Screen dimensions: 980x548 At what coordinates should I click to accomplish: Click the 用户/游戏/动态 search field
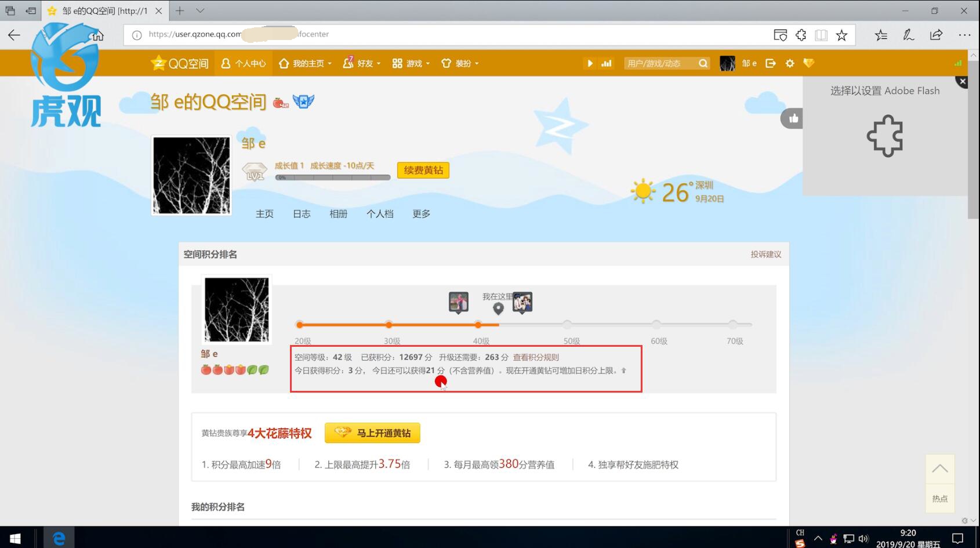(x=660, y=63)
